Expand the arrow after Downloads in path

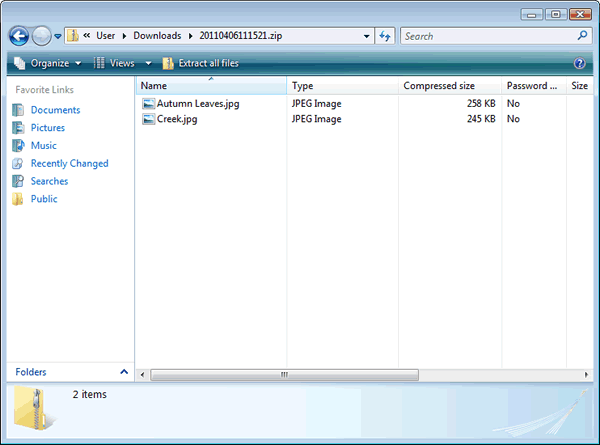[191, 36]
